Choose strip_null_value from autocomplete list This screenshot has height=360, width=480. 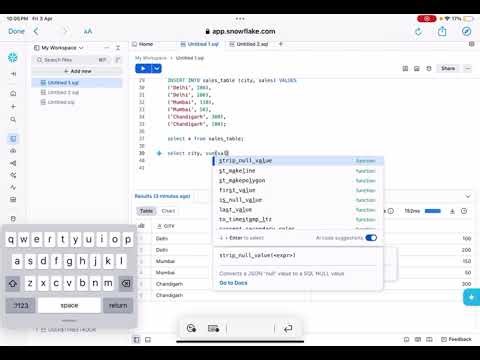pos(298,161)
